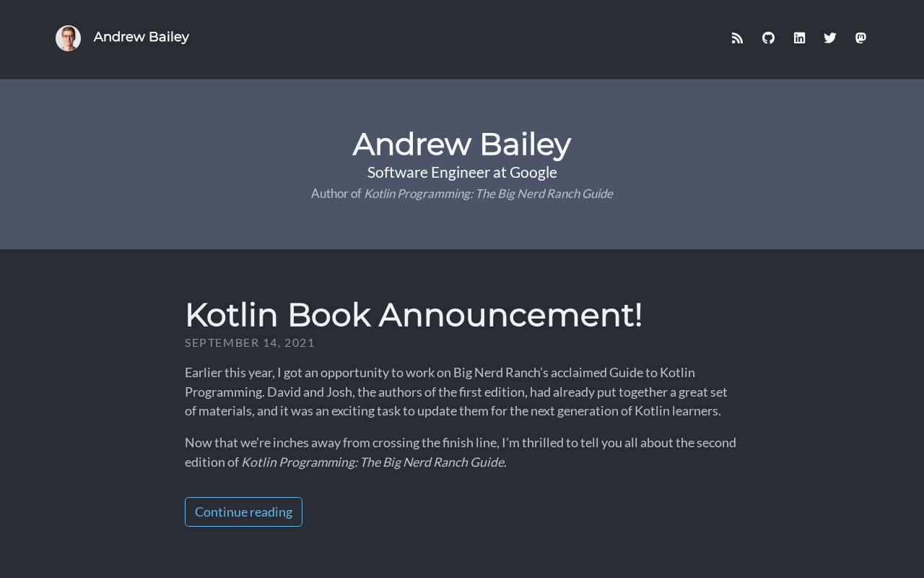
Task: Open the GitHub profile icon
Action: 768,38
